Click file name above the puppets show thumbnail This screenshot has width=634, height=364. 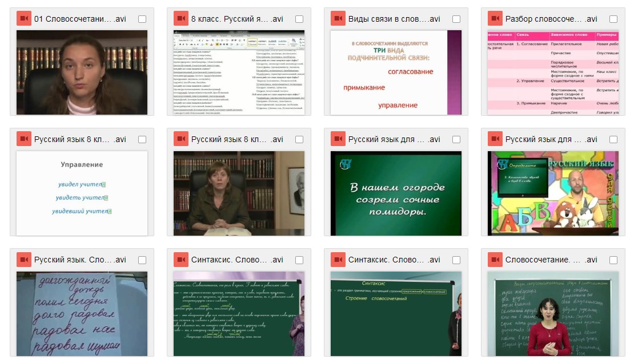551,139
